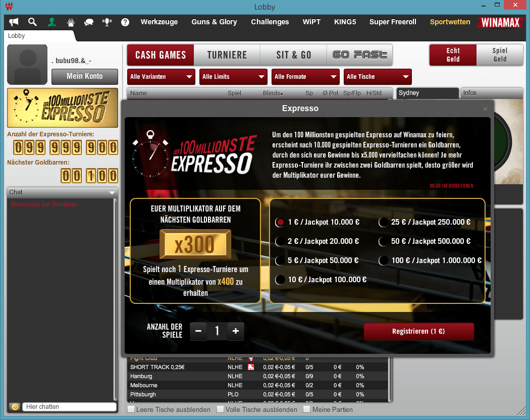Click the Hier chatten input field
Screen dimensions: 530x420
click(x=69, y=406)
